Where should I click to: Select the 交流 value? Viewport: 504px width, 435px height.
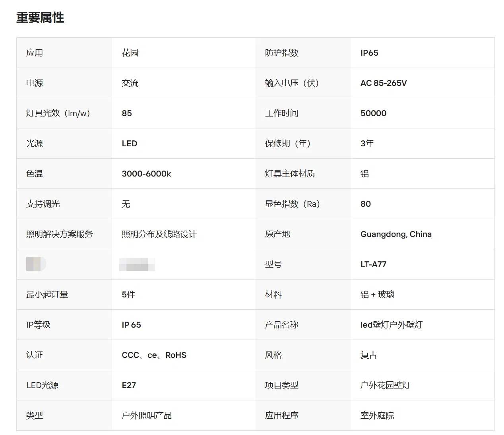click(x=130, y=83)
